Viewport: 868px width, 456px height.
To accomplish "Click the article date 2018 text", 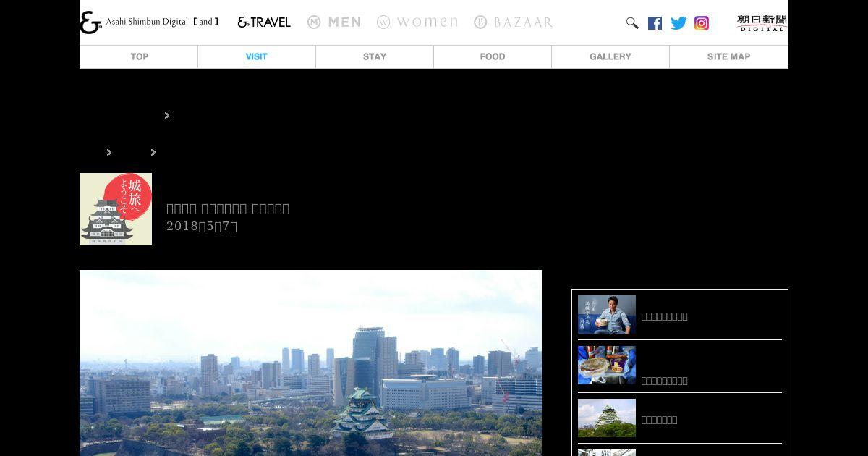I will [202, 226].
